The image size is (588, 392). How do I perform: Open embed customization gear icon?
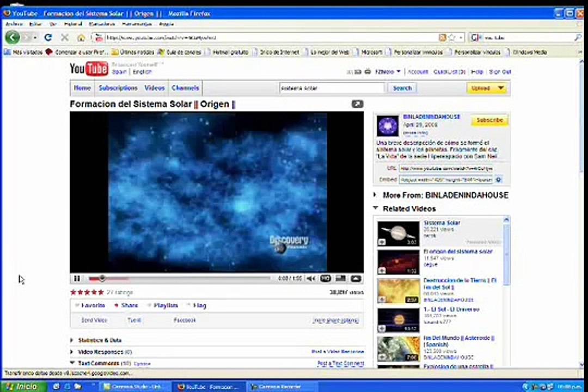tap(498, 180)
